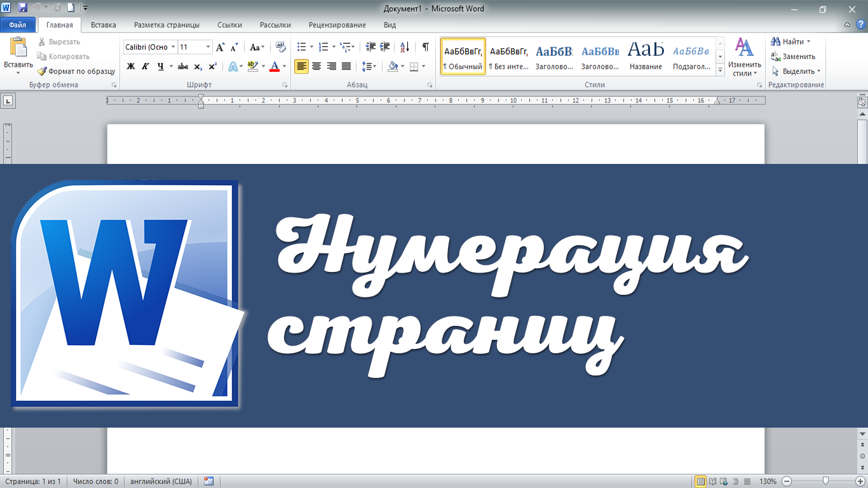This screenshot has width=868, height=488.
Task: Click the Save icon in quick access toolbar
Action: (23, 8)
